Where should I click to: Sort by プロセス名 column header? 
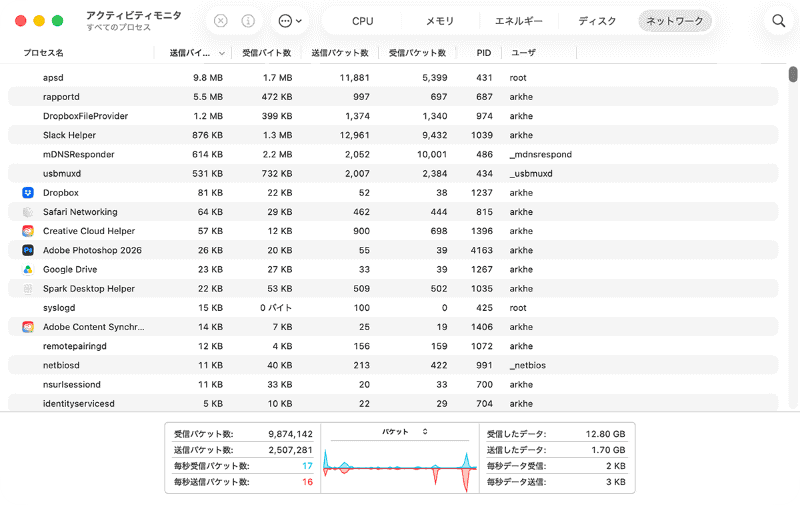(x=43, y=53)
